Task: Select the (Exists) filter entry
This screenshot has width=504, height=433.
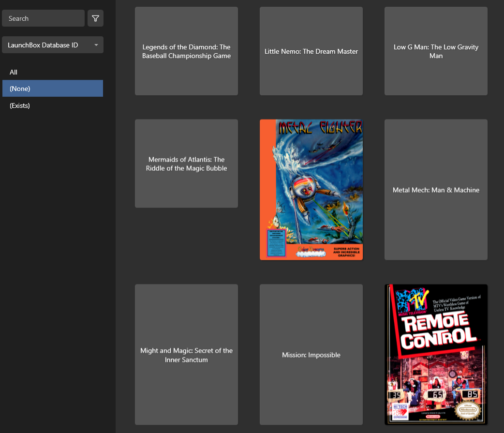Action: (53, 105)
